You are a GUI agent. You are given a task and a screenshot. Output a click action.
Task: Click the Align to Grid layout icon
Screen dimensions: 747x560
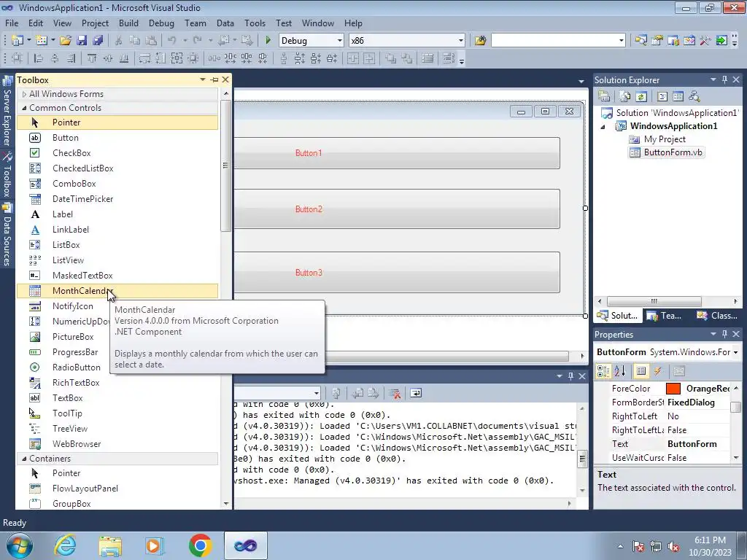tap(18, 58)
